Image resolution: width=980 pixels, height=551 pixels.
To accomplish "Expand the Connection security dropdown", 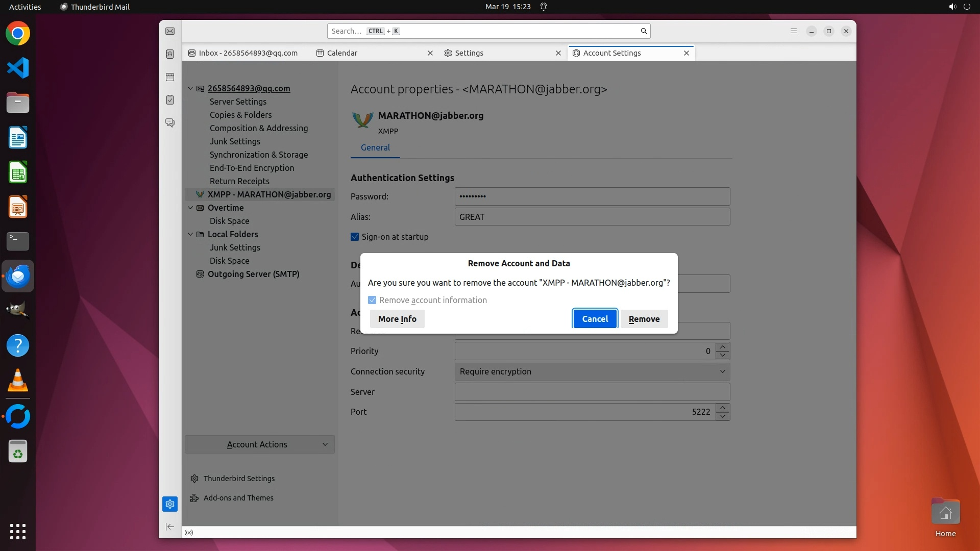I will (x=592, y=371).
